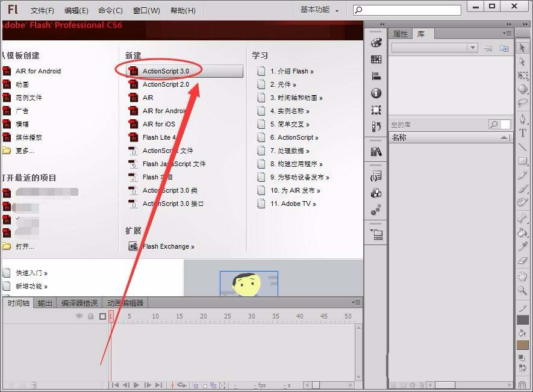The width and height of the screenshot is (533, 392).
Task: Toggle the Snap to Objects magnet
Action: coord(522,384)
